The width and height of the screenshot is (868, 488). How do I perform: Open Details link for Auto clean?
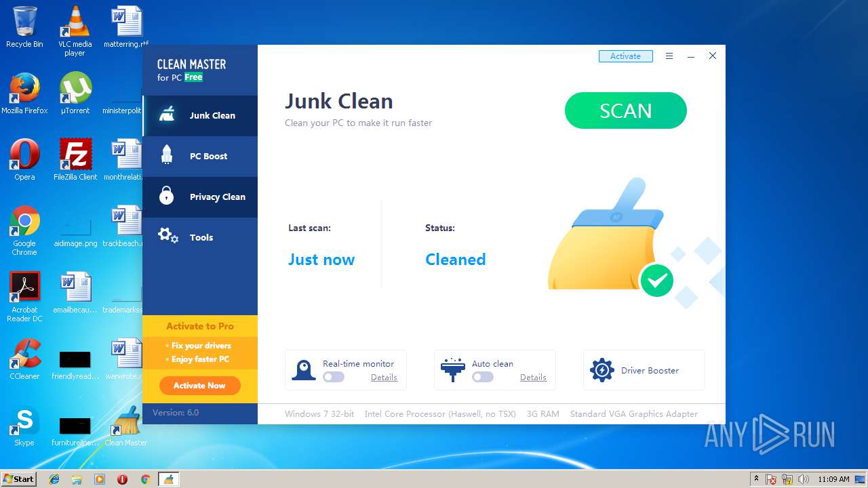[533, 378]
